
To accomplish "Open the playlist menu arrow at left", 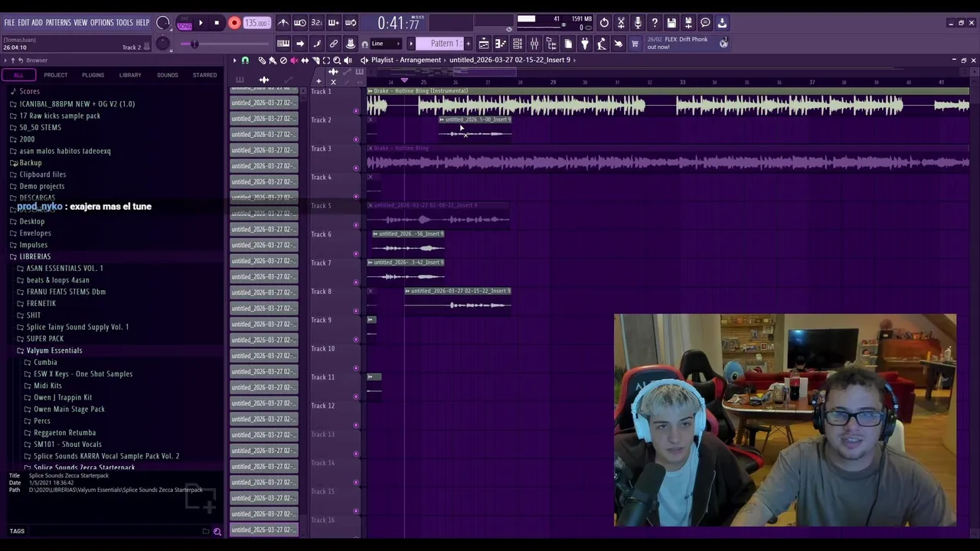I will tap(234, 60).
